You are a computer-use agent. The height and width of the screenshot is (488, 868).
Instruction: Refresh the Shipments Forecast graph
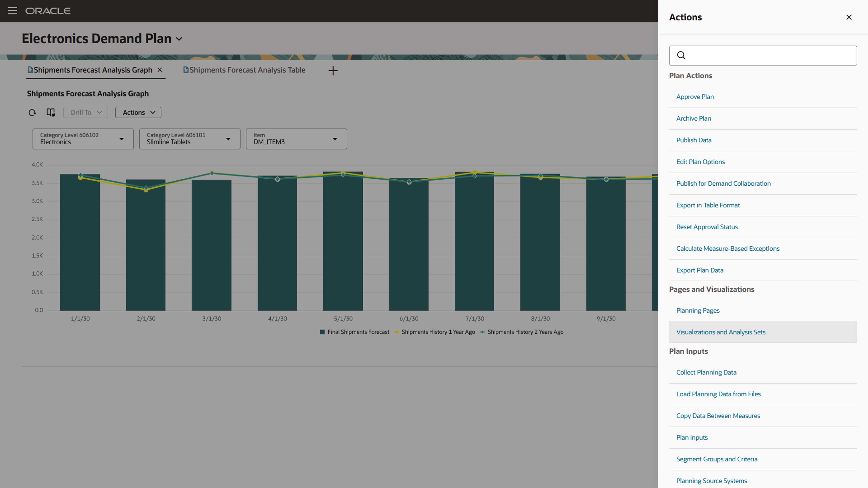click(x=32, y=112)
